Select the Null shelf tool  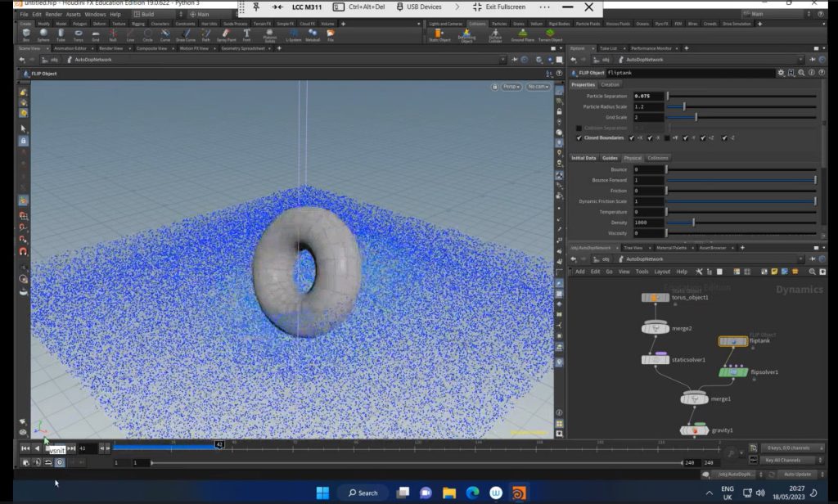click(x=113, y=35)
